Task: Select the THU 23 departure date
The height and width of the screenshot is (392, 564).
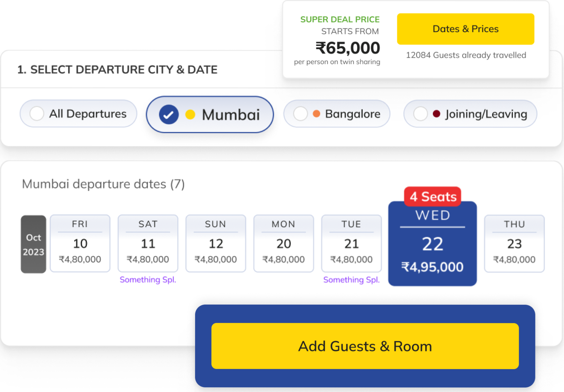Action: (x=514, y=244)
